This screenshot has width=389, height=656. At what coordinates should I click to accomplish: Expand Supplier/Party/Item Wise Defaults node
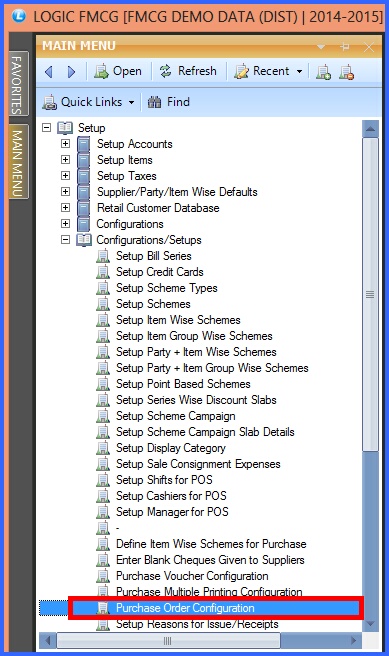(x=65, y=192)
